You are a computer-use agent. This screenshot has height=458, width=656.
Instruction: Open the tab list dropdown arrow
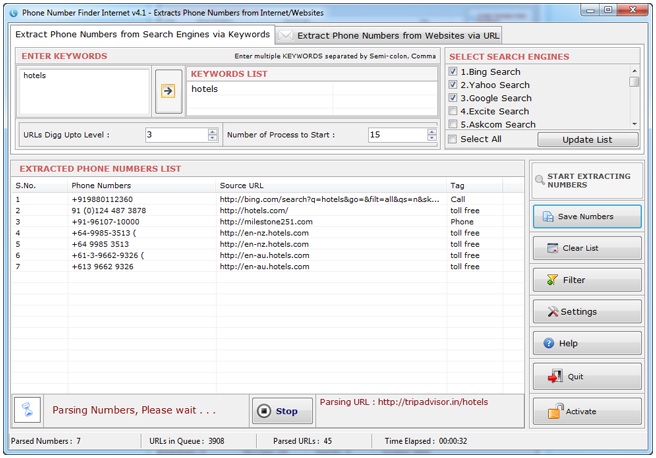click(x=286, y=35)
